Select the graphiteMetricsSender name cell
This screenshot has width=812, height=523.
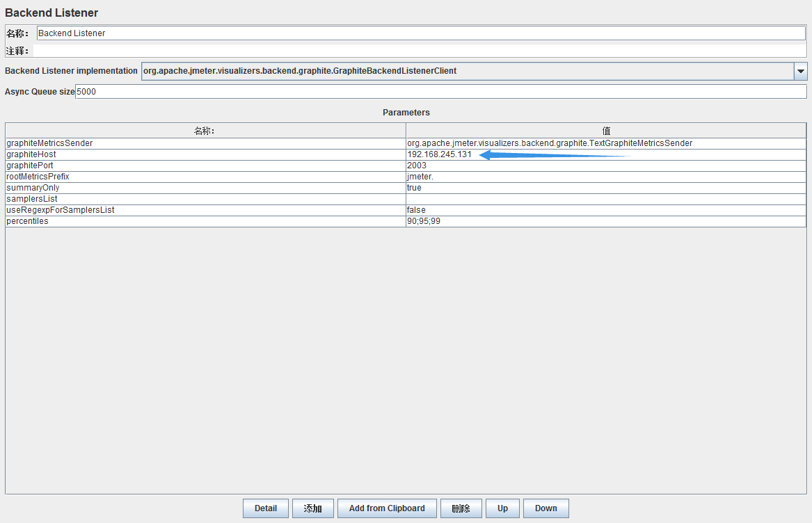coord(205,143)
